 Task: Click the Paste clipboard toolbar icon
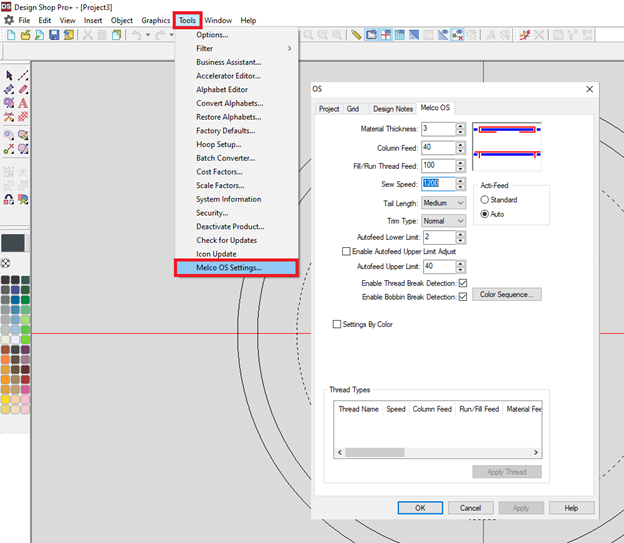click(x=117, y=35)
